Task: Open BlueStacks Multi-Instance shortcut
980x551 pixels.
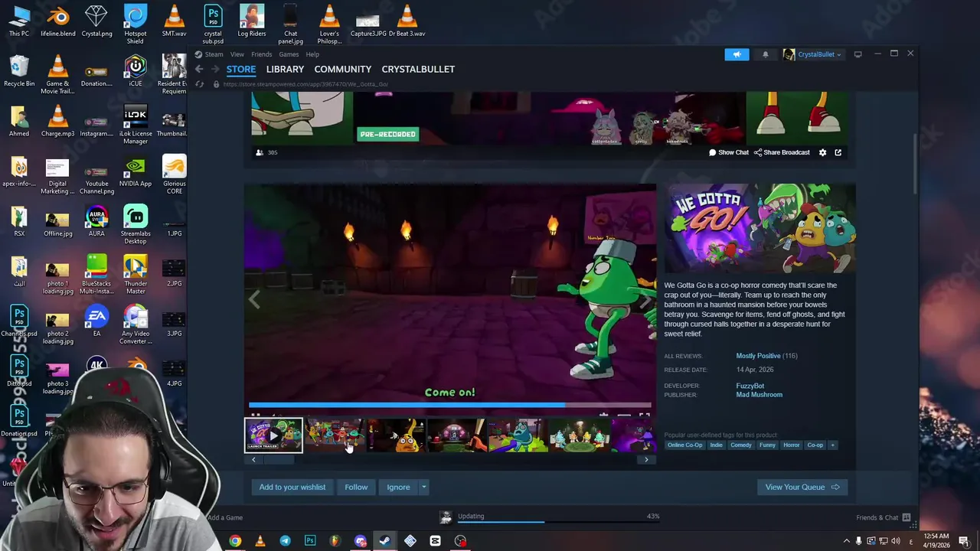Action: (x=96, y=275)
